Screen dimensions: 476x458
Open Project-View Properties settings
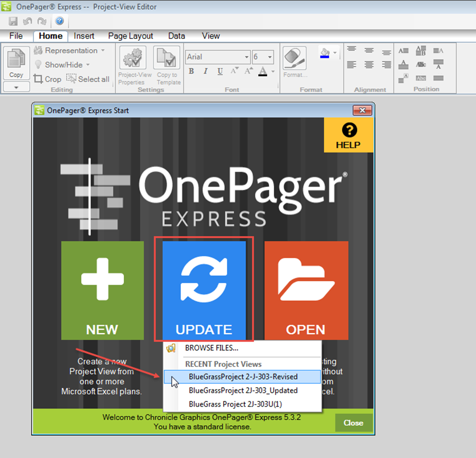click(x=132, y=58)
